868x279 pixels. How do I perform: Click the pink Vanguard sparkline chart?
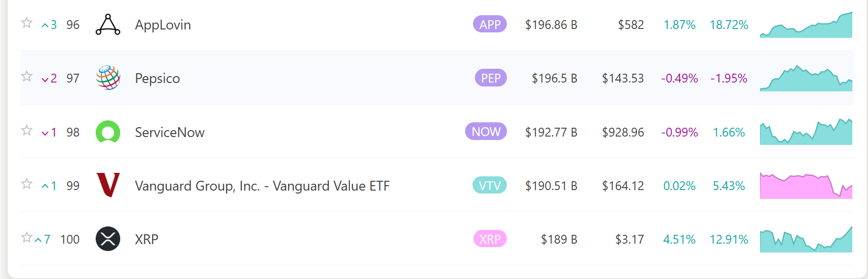[x=806, y=186]
